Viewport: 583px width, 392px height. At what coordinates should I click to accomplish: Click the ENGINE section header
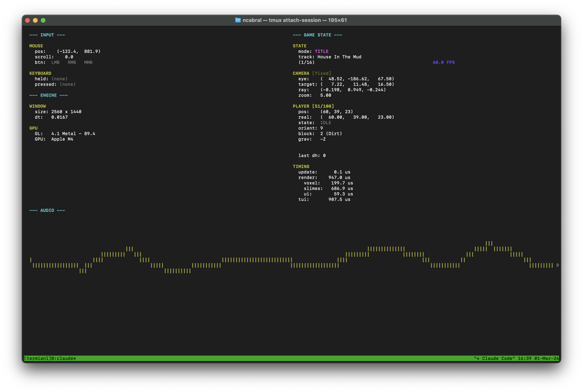[49, 95]
